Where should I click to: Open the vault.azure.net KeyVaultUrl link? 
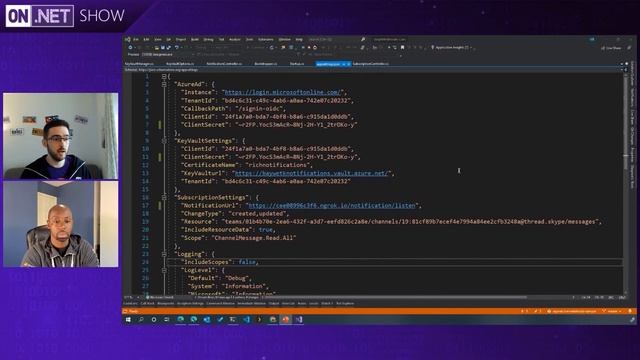pyautogui.click(x=311, y=173)
